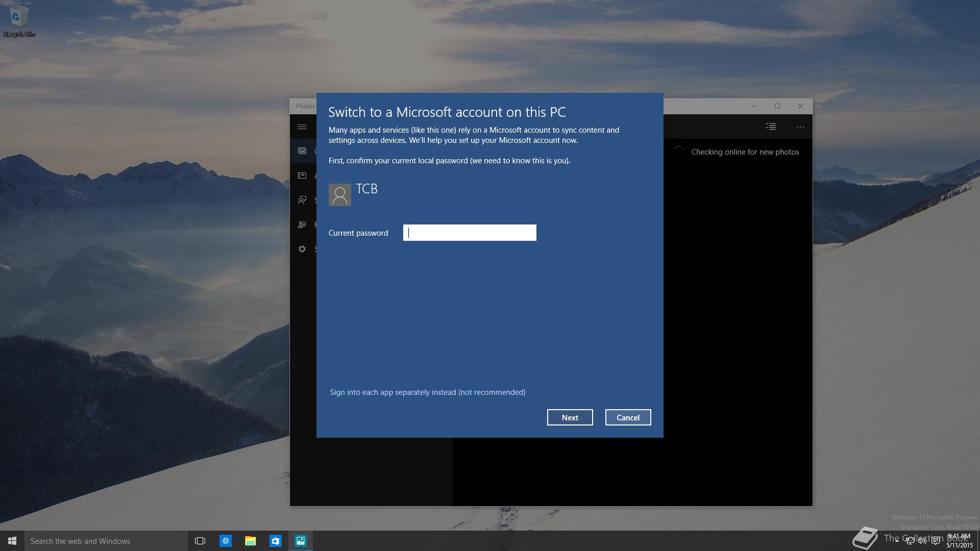Open the Photos hamburger menu
Viewport: 980px width, 551px height.
302,127
